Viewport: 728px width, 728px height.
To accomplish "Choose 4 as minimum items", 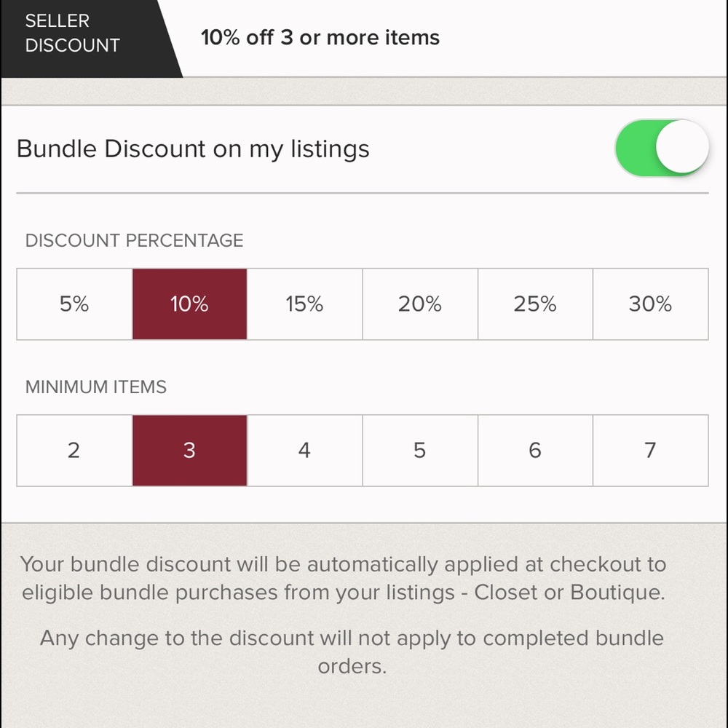I will point(304,451).
